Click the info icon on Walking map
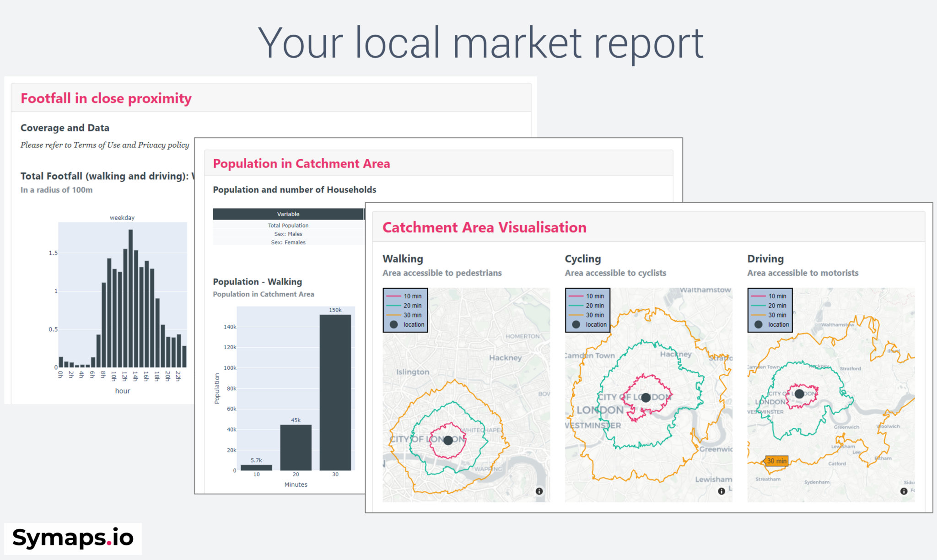 click(539, 491)
